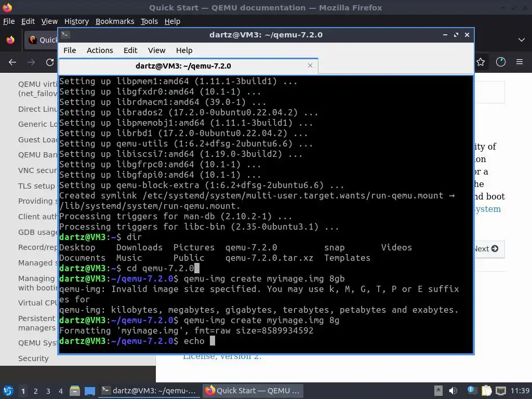Image resolution: width=532 pixels, height=399 pixels.
Task: Select the Quick Start Firefox tab
Action: click(42, 39)
